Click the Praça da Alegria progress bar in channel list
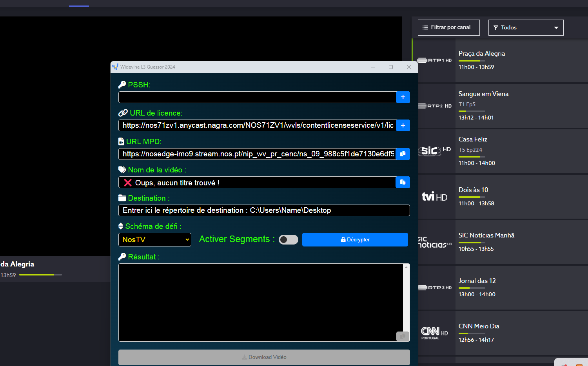 click(x=472, y=61)
